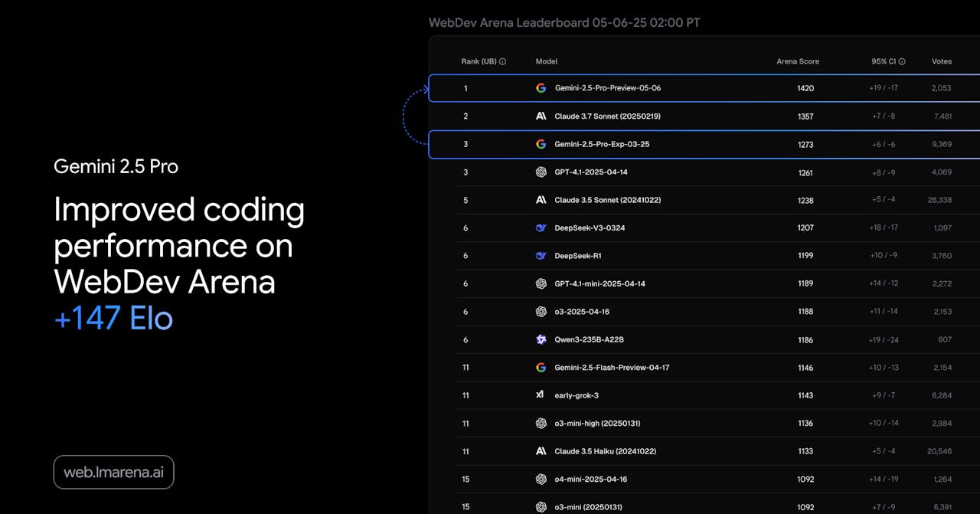980x514 pixels.
Task: Click the Claude 3.5 Sonnet (20241022) model name
Action: tap(608, 200)
